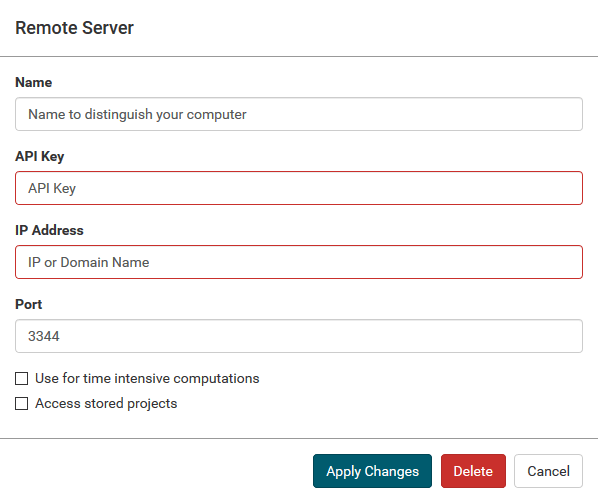Click the 'Use for time intensive computations' text

pos(147,379)
